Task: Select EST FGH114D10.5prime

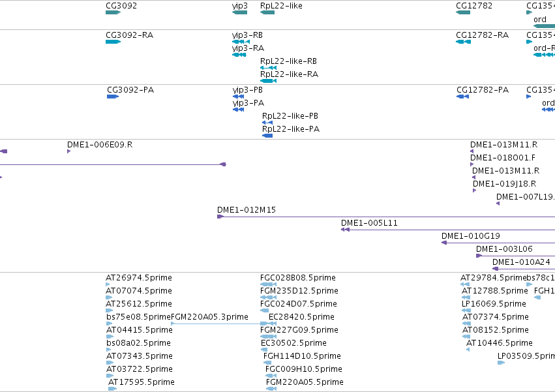Action: (302, 357)
